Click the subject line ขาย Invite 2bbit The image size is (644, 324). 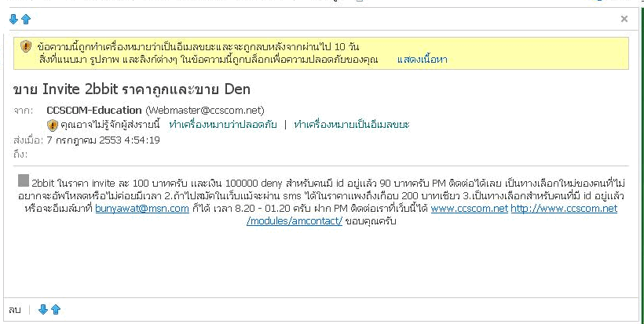click(132, 89)
